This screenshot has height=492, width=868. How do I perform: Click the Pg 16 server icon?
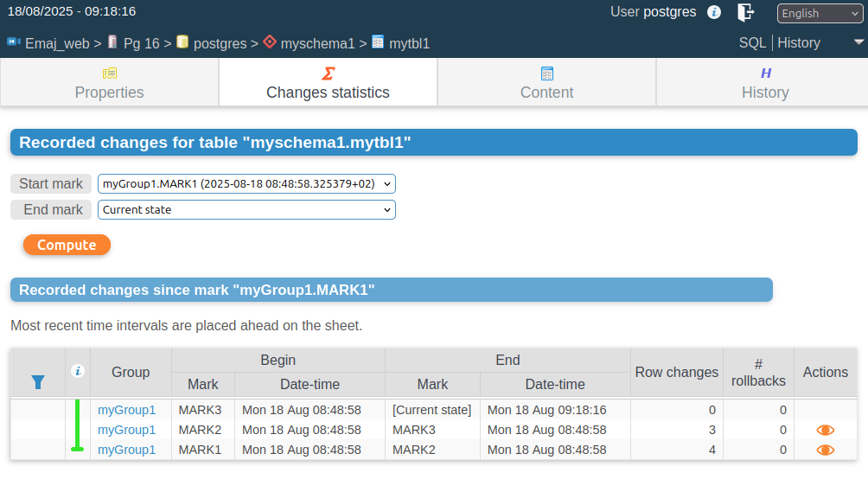click(113, 42)
